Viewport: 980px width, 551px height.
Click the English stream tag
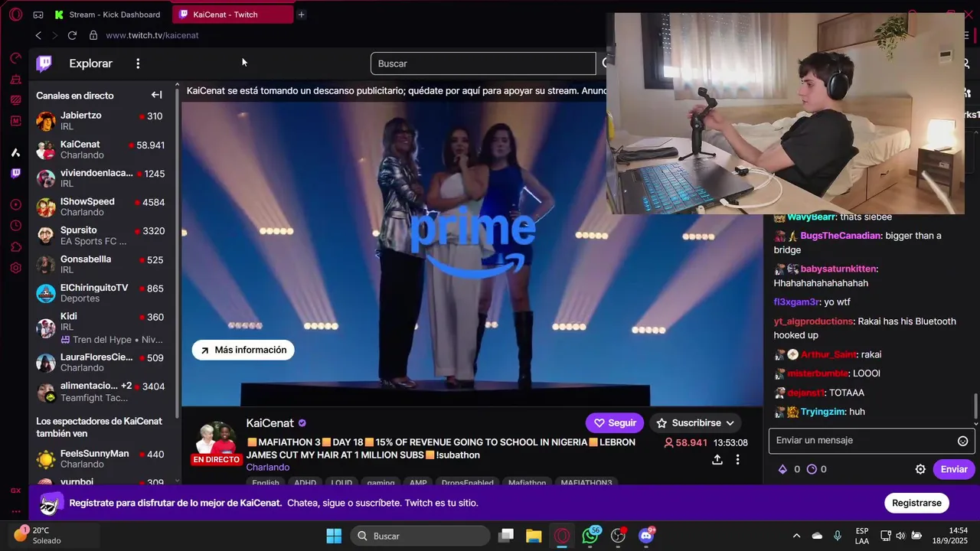266,483
